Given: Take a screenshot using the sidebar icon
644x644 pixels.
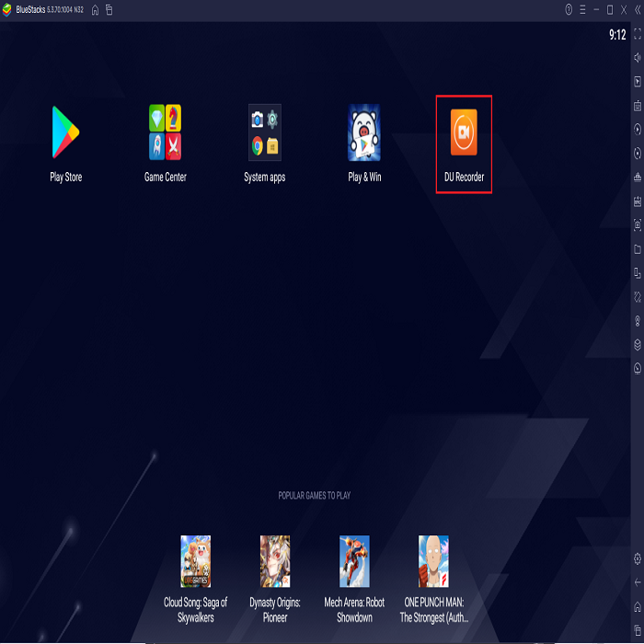Looking at the screenshot, I should [x=638, y=224].
